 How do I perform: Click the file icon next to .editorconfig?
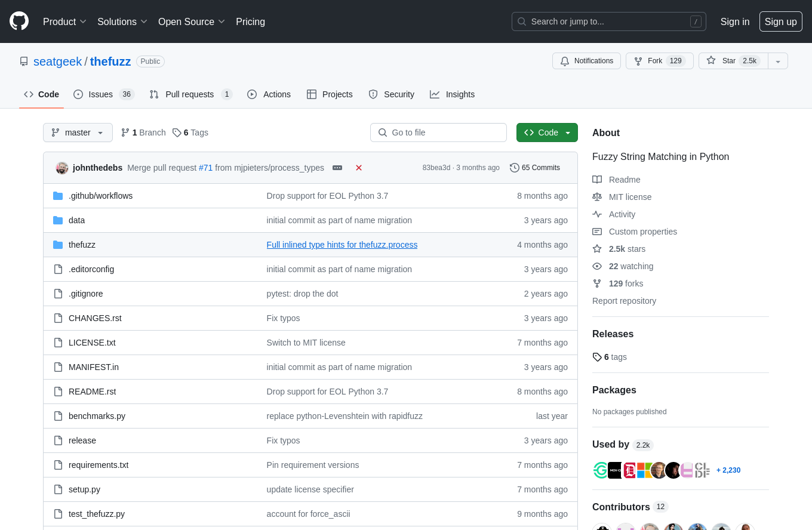pos(58,269)
